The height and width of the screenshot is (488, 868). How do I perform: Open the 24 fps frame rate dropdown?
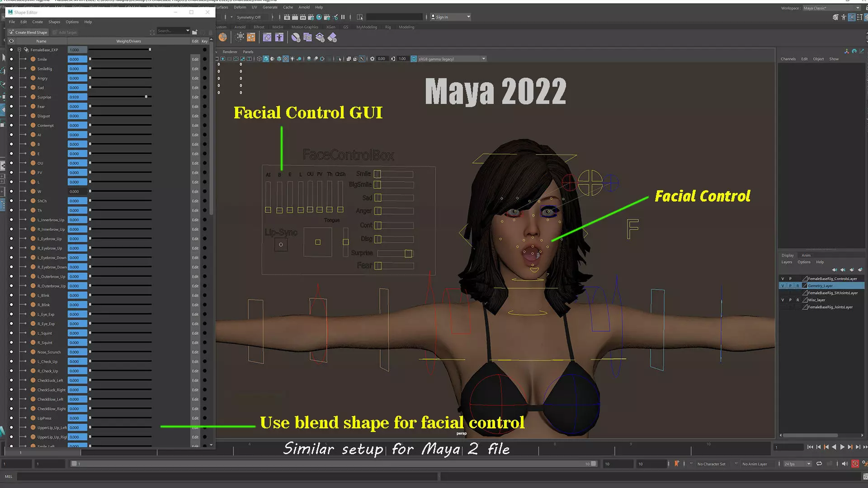pyautogui.click(x=797, y=464)
